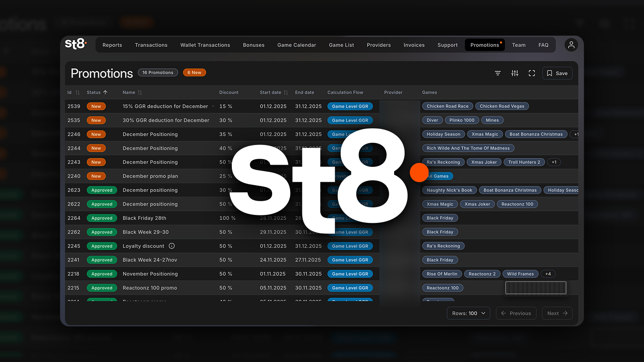Enter fullscreen using the expand icon
Viewport: 644px width, 362px height.
point(532,73)
